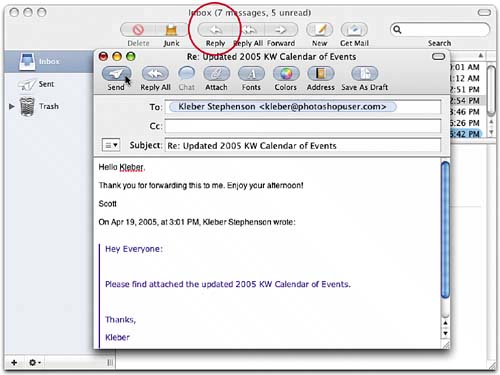
Task: Send the reply message
Action: [x=116, y=74]
